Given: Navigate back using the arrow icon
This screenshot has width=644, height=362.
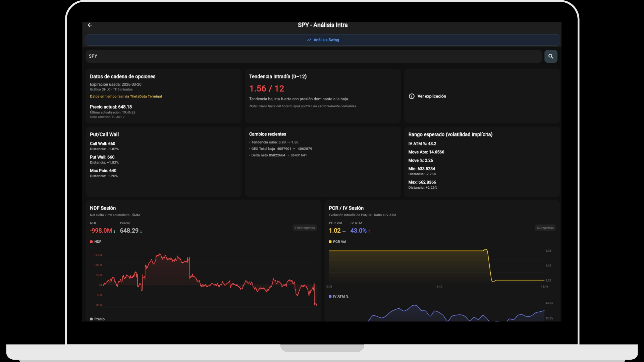Looking at the screenshot, I should (x=90, y=25).
